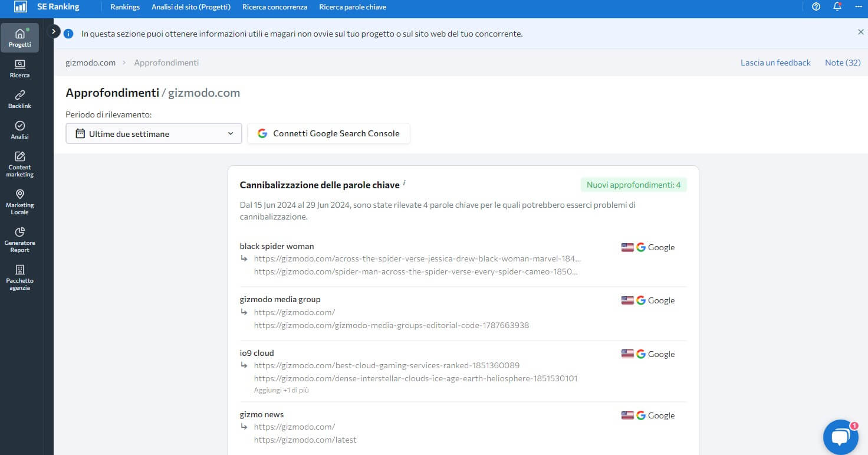The image size is (868, 455).
Task: Open the gizmodo-media-groups-editorial-code URL
Action: 392,325
